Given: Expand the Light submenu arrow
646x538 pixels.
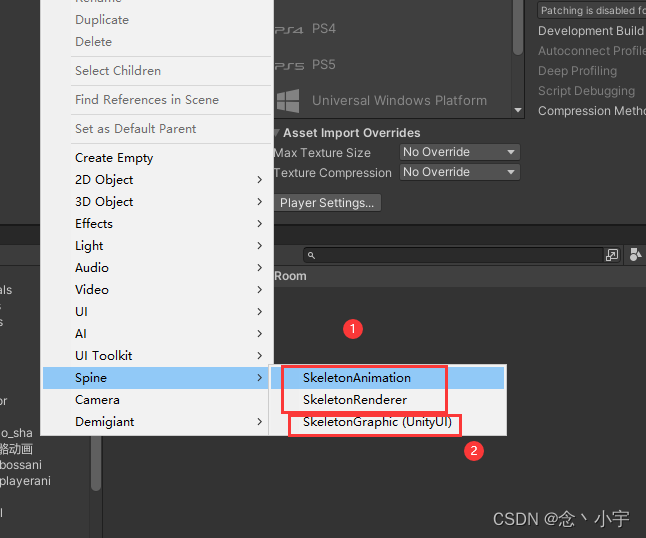Looking at the screenshot, I should (260, 246).
